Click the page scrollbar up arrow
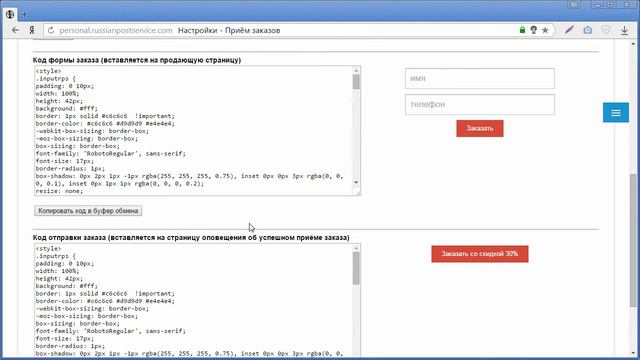Screen dimensions: 640x360 633,43
